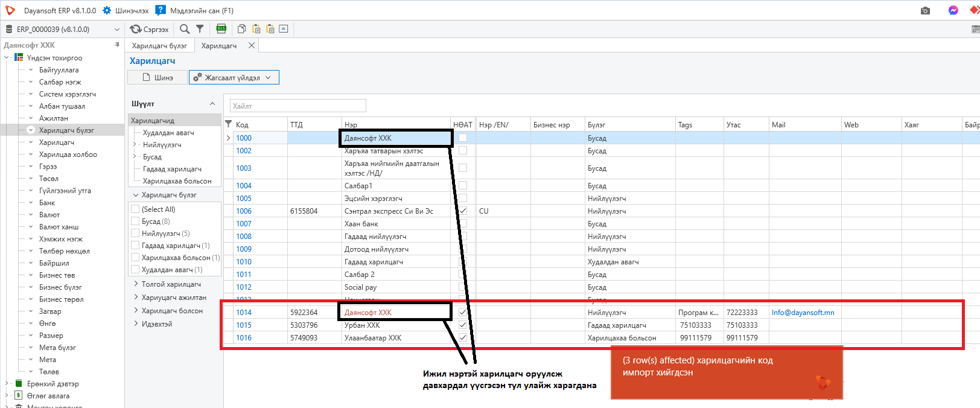Tick the Нийлүүлэгч (5) group checkbox
The width and height of the screenshot is (980, 408).
pos(135,234)
